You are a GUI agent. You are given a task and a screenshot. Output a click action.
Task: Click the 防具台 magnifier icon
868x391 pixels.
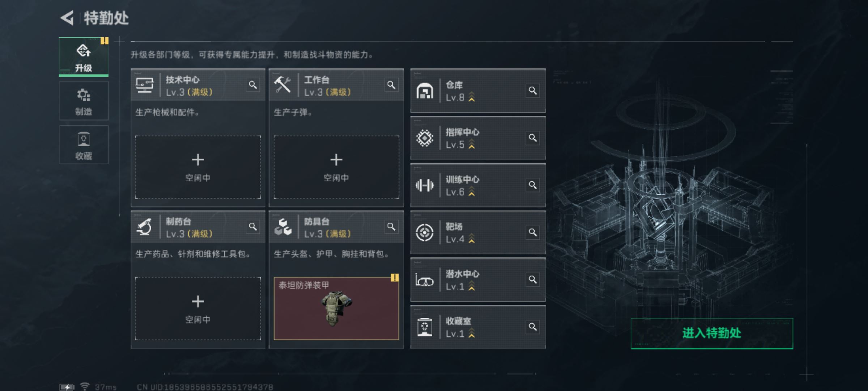pyautogui.click(x=391, y=227)
